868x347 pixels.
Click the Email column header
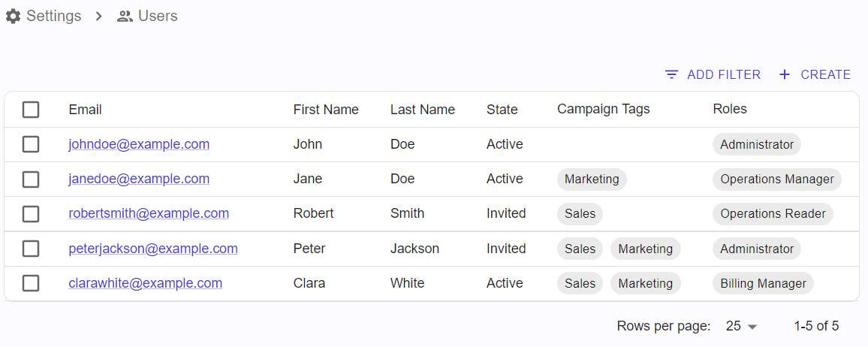86,110
